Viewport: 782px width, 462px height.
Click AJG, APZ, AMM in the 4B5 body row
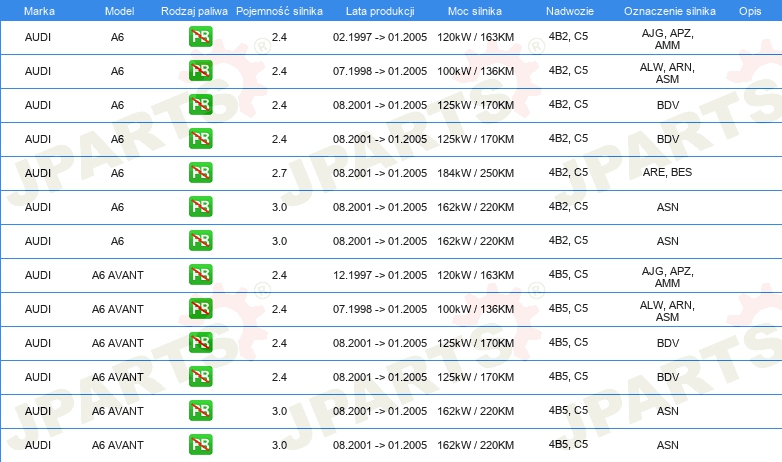pyautogui.click(x=667, y=277)
